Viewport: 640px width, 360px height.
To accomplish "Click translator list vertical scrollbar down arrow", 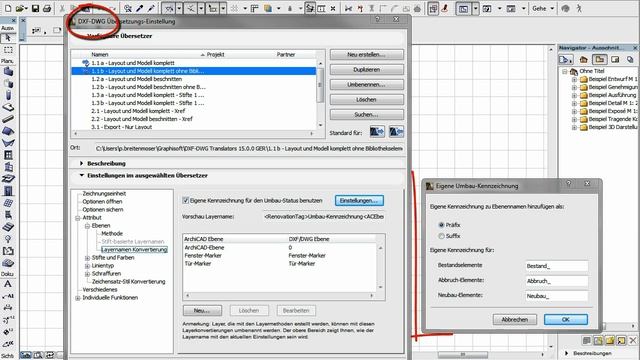I will (x=320, y=125).
